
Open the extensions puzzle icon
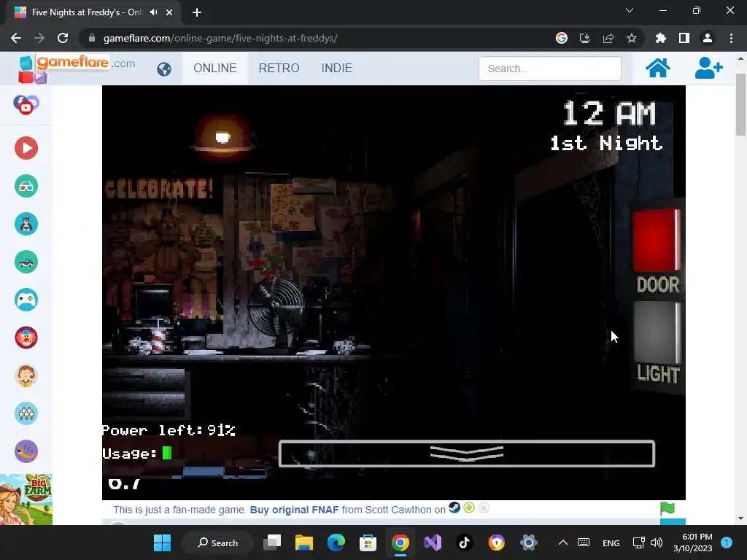[x=661, y=38]
